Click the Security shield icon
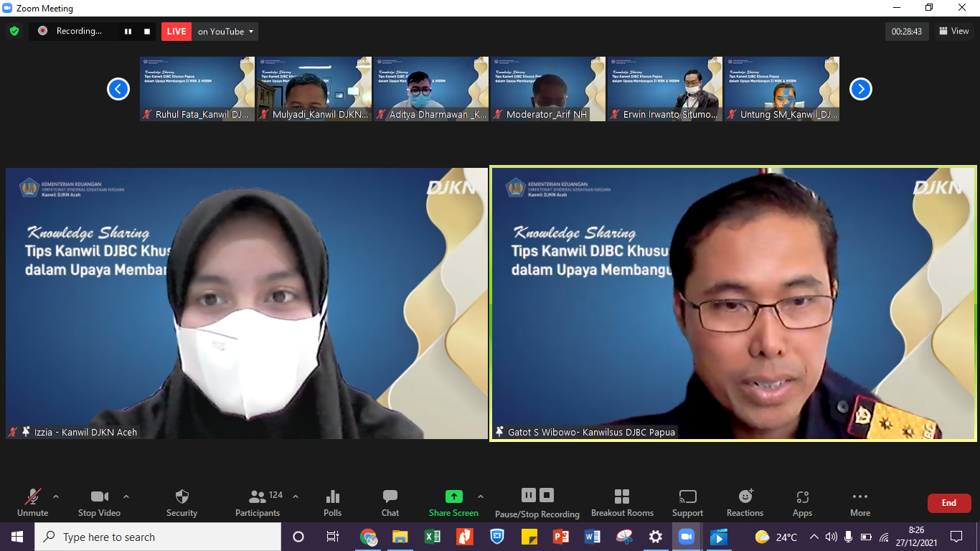This screenshot has width=980, height=551. pos(182,502)
